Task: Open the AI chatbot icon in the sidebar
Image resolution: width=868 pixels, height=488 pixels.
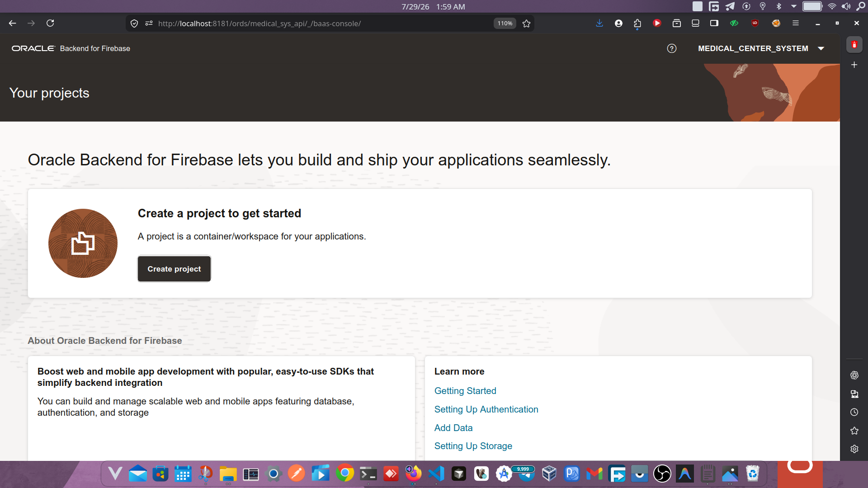Action: pyautogui.click(x=854, y=375)
